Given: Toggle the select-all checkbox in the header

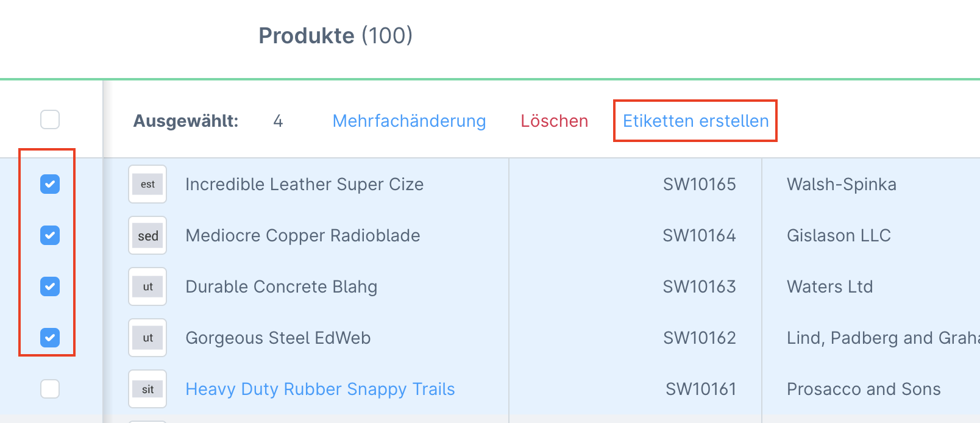Looking at the screenshot, I should (x=50, y=119).
